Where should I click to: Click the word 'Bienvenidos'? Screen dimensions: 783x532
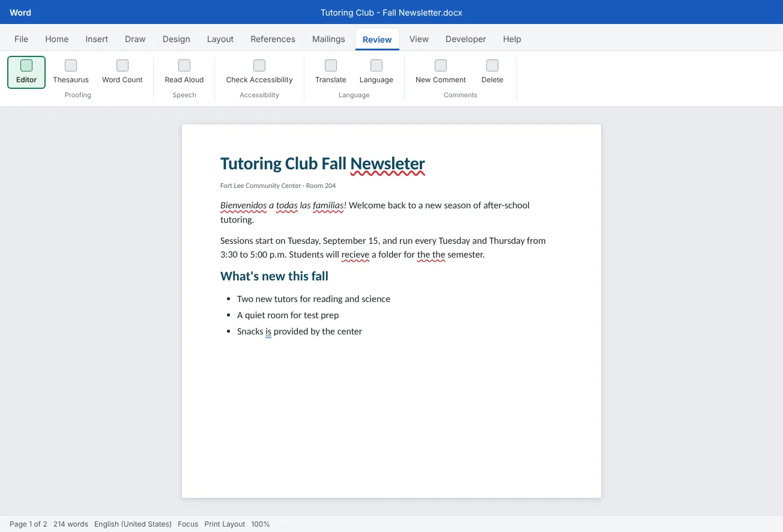243,205
